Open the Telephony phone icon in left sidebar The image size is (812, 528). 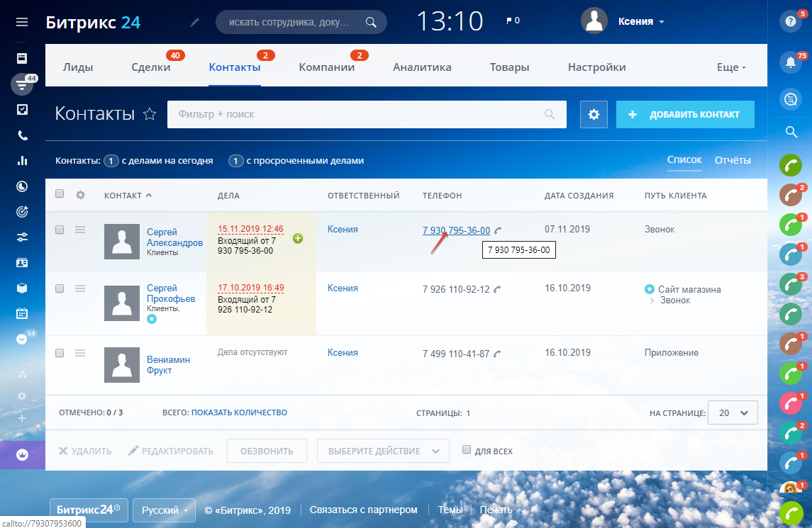point(21,134)
